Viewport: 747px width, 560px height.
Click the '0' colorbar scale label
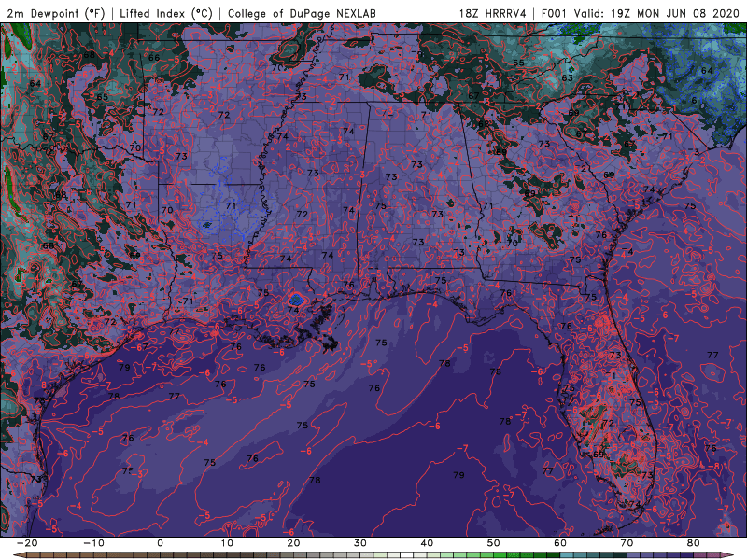tap(160, 543)
